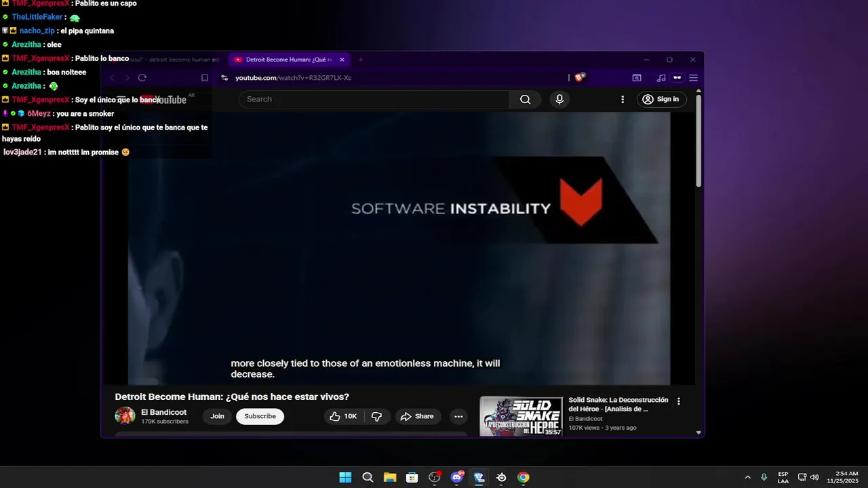868x488 pixels.
Task: Click the chat username TheLittleFaker
Action: point(37,17)
